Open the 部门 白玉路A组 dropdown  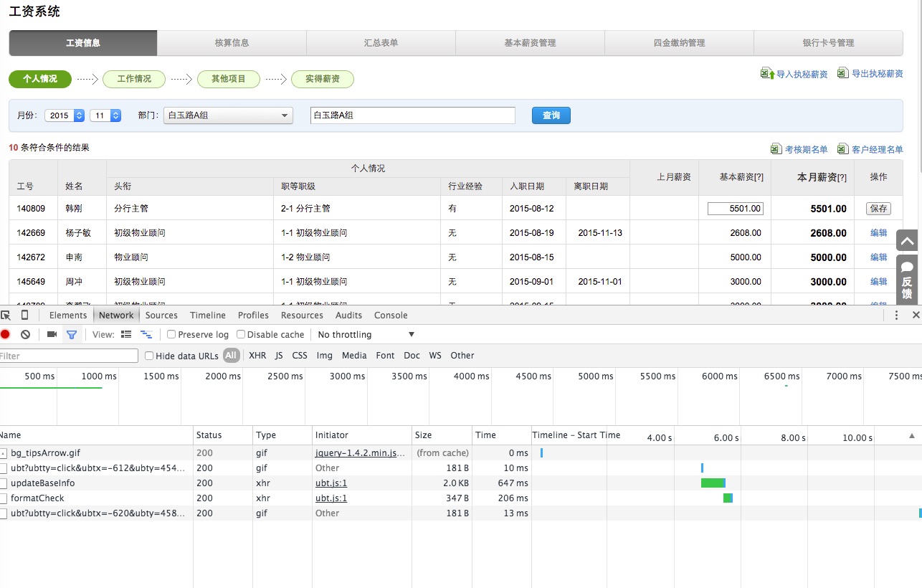[228, 115]
